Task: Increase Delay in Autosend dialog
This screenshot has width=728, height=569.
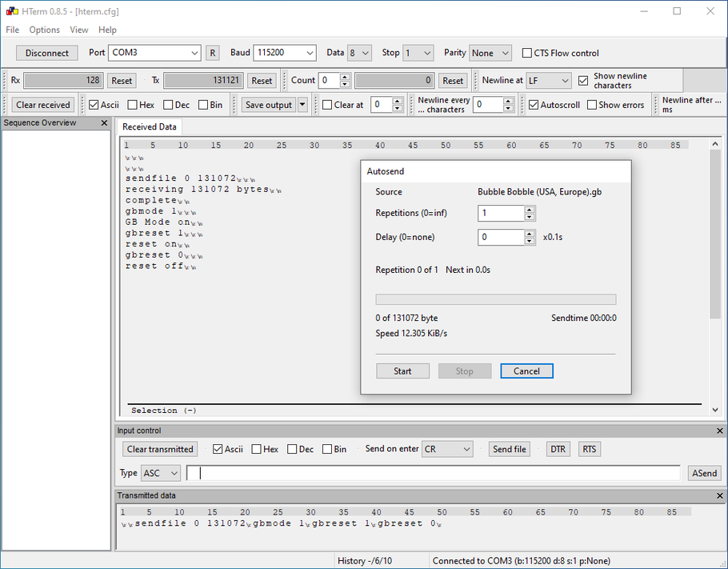Action: (x=530, y=234)
